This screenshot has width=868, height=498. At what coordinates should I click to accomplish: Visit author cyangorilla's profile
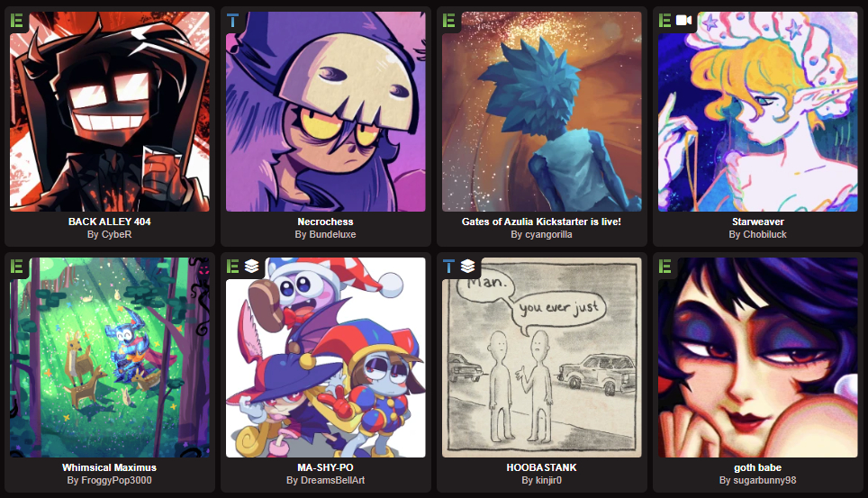click(x=541, y=234)
